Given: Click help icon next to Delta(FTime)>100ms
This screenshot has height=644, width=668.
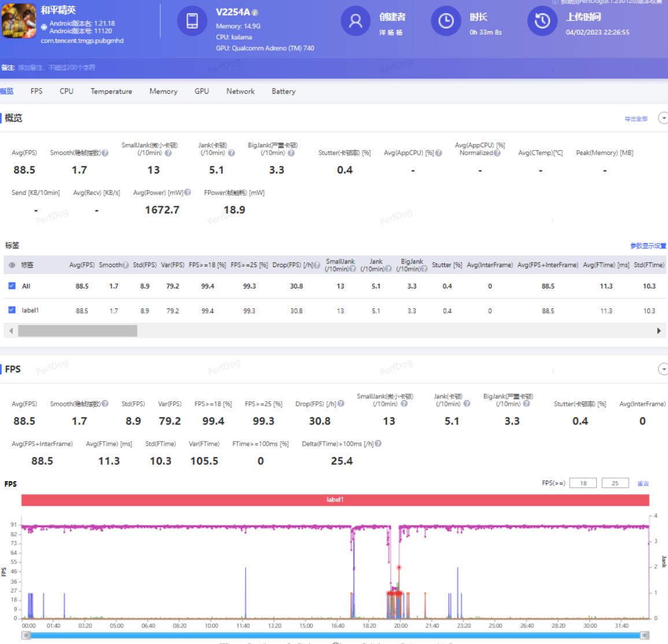Looking at the screenshot, I should click(x=378, y=444).
